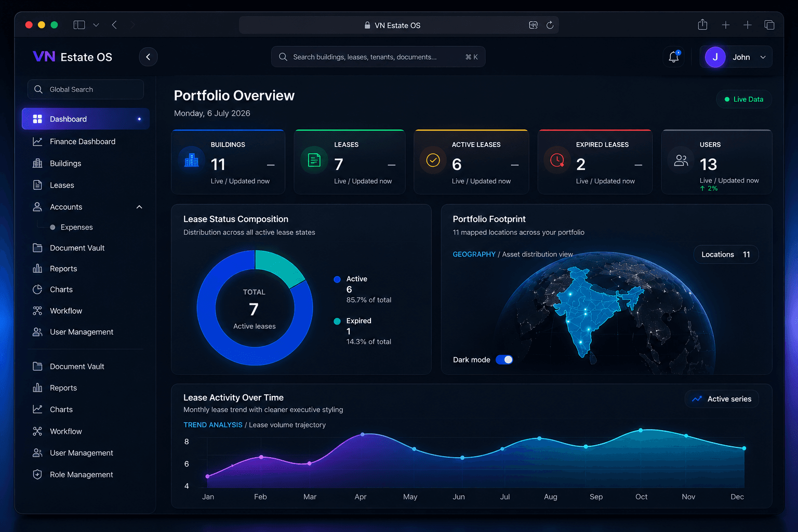Open the John user menu dropdown arrow
This screenshot has height=532, width=798.
click(763, 57)
